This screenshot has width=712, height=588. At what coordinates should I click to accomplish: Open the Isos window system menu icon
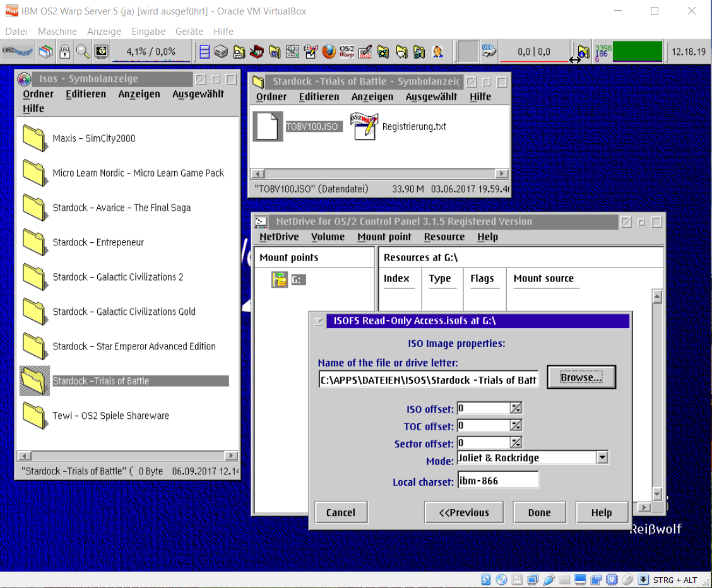point(25,79)
